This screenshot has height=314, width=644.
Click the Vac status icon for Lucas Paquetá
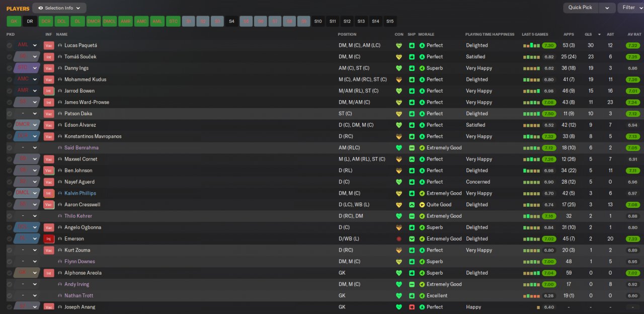point(49,45)
